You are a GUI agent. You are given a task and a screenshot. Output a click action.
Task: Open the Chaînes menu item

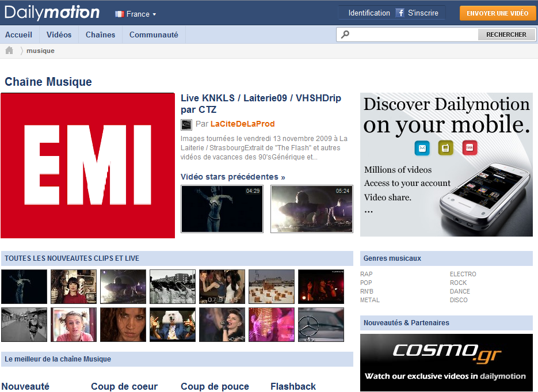pyautogui.click(x=101, y=35)
